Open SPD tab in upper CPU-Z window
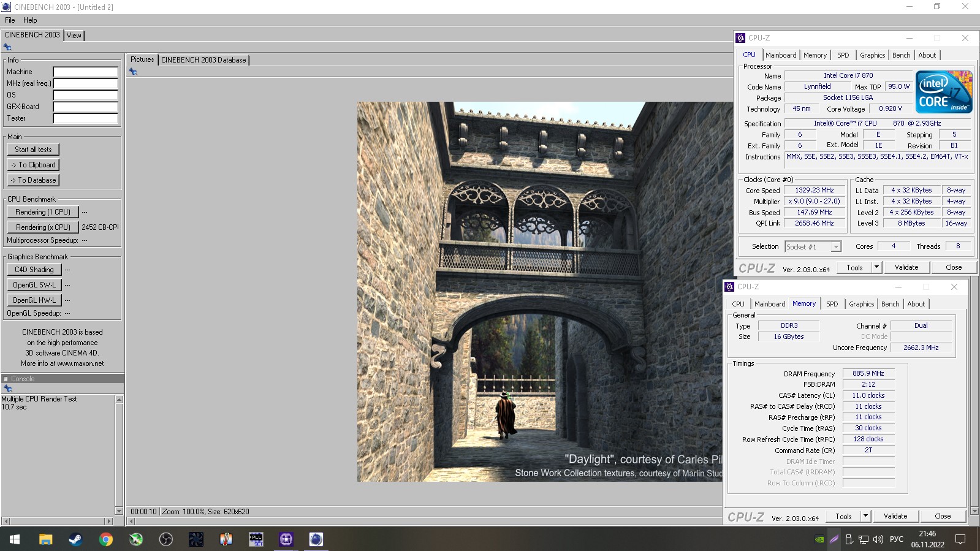The height and width of the screenshot is (551, 980). pos(843,55)
